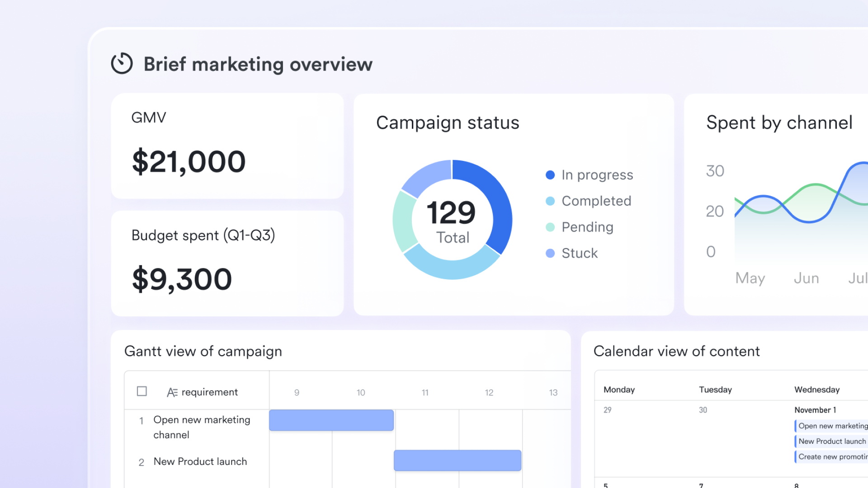
Task: Click the May label on the chart axis
Action: (x=750, y=278)
